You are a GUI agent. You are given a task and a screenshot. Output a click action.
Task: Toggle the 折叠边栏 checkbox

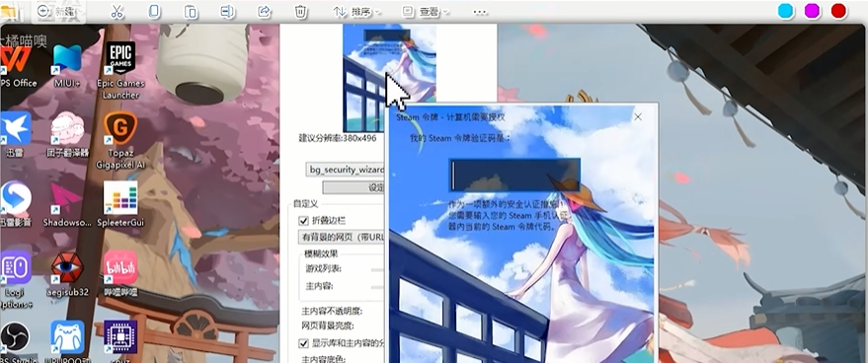pos(303,220)
